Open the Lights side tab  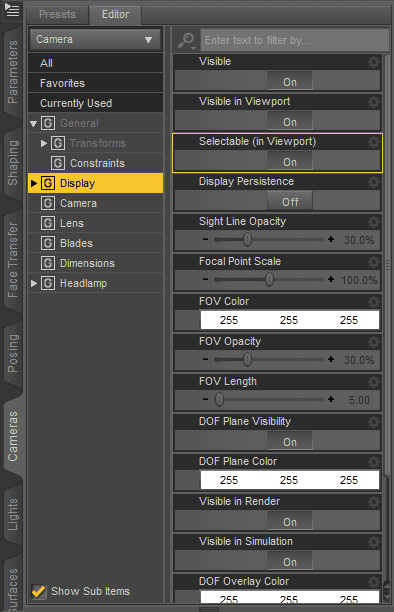(12, 514)
